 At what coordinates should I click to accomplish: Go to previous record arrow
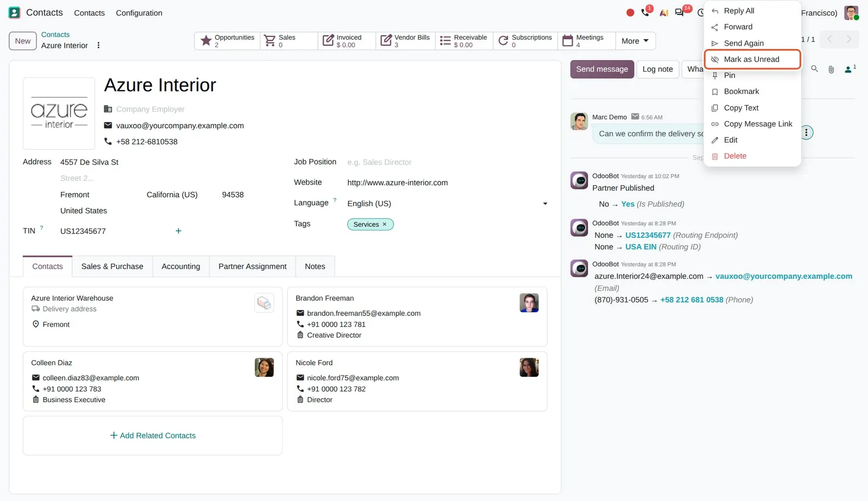coord(829,39)
